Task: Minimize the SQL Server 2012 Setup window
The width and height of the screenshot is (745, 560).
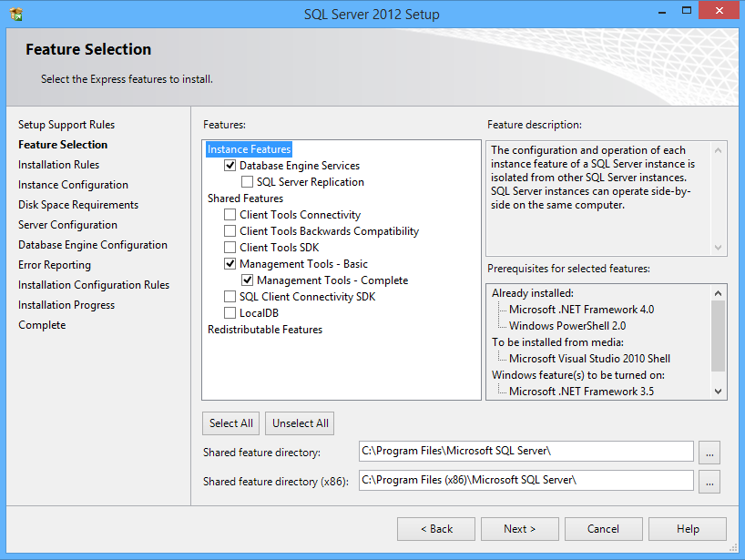Action: [x=662, y=12]
